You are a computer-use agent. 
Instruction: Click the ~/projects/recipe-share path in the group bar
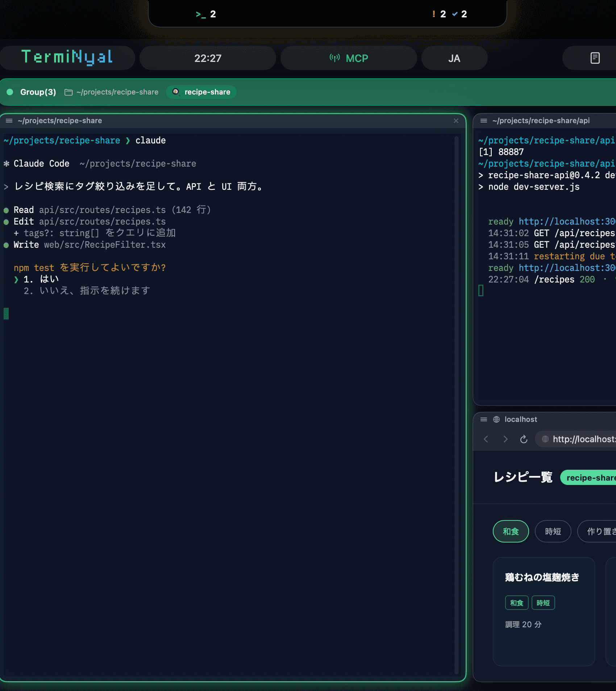click(x=117, y=92)
